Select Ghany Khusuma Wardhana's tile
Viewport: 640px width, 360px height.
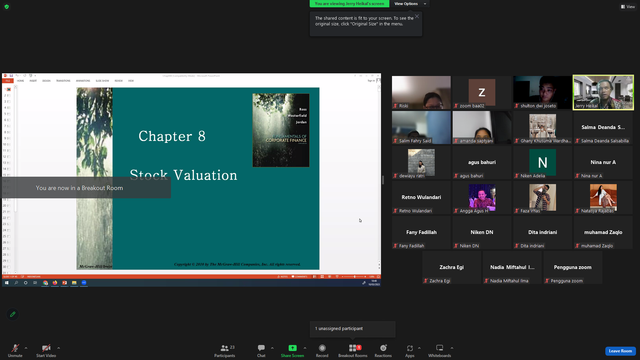point(542,127)
